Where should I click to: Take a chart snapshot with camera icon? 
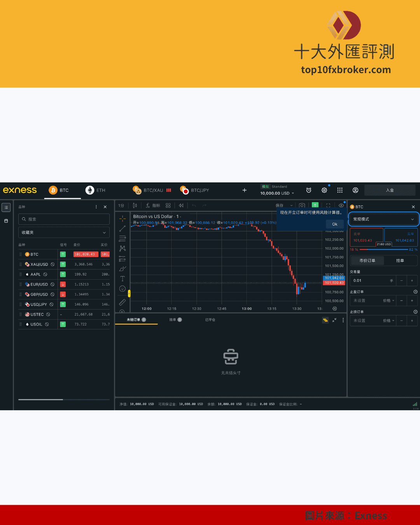302,205
